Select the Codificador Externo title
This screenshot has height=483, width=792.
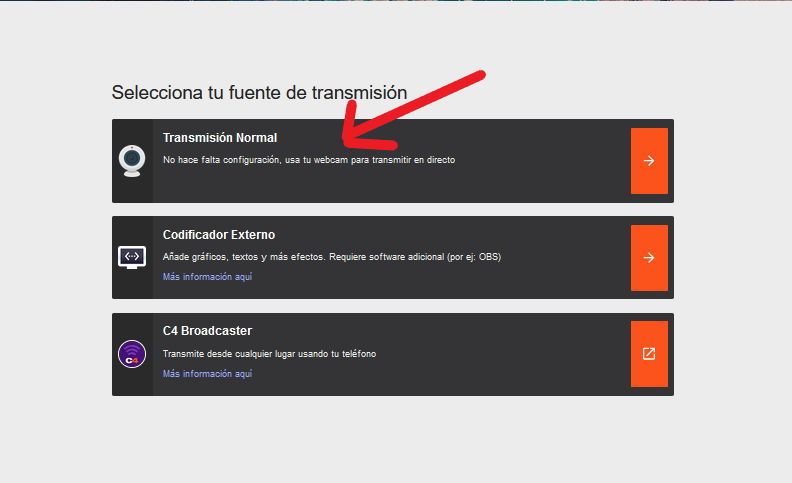pyautogui.click(x=219, y=235)
